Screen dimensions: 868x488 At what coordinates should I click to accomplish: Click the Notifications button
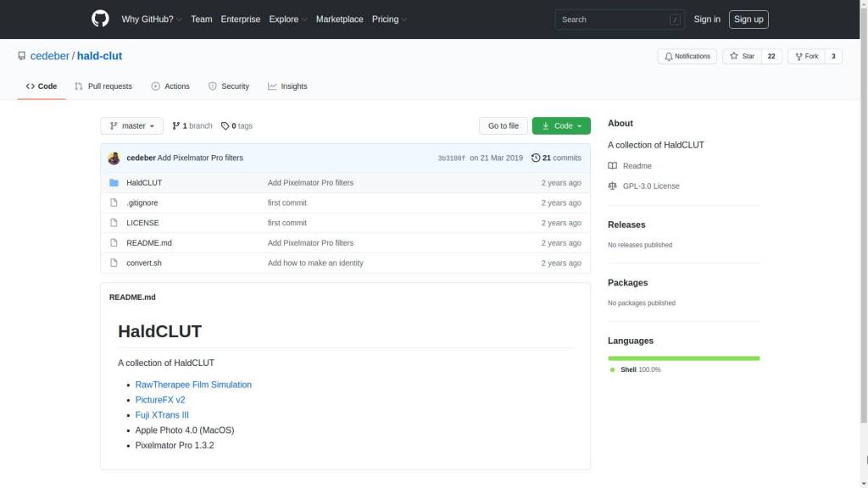(x=687, y=57)
